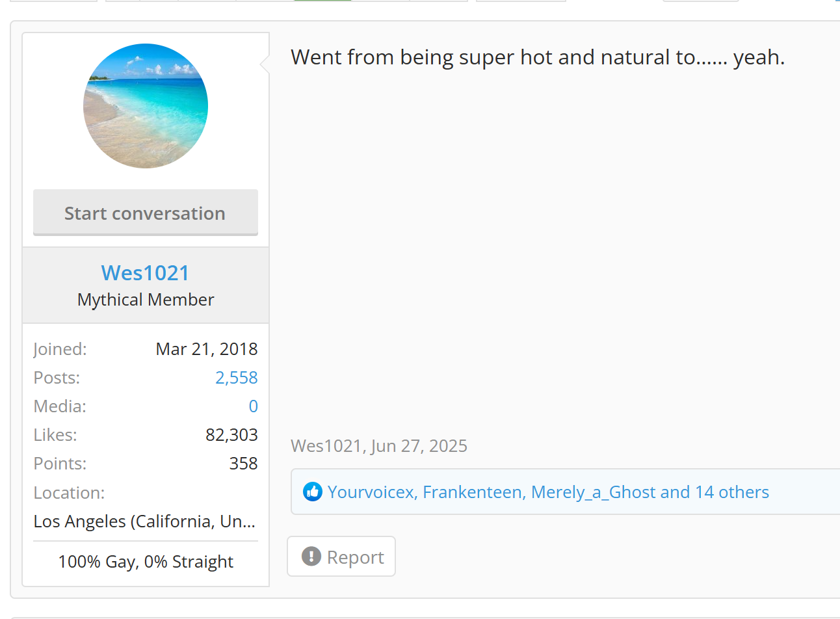Click the exclamation icon in Report button
Image resolution: width=840 pixels, height=619 pixels.
(x=311, y=557)
